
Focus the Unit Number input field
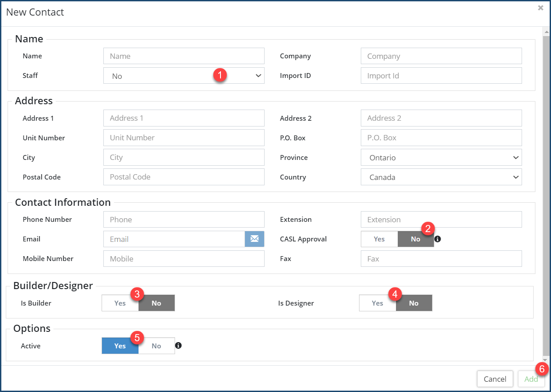[184, 138]
